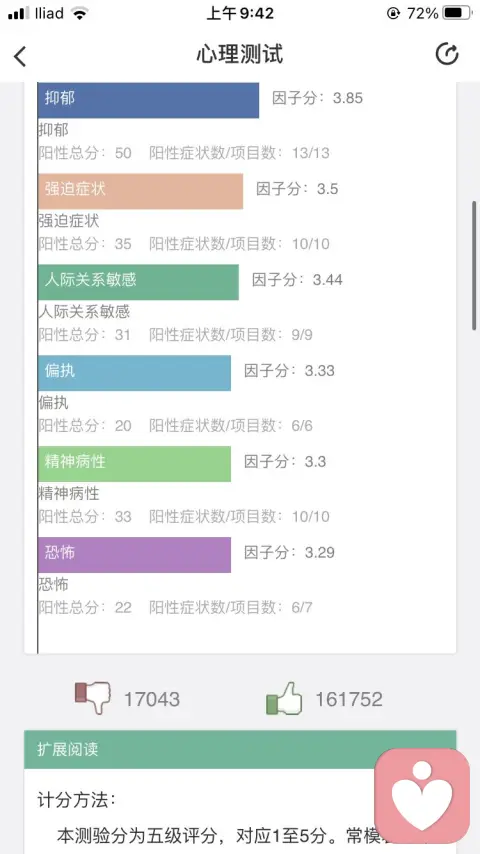Tap the 心理测试 page title

[x=240, y=54]
